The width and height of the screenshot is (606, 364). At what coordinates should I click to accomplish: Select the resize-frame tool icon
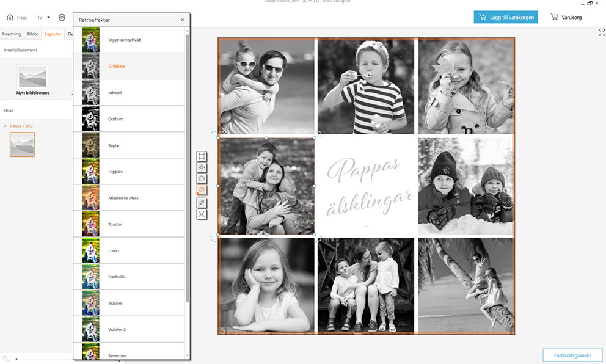(202, 156)
